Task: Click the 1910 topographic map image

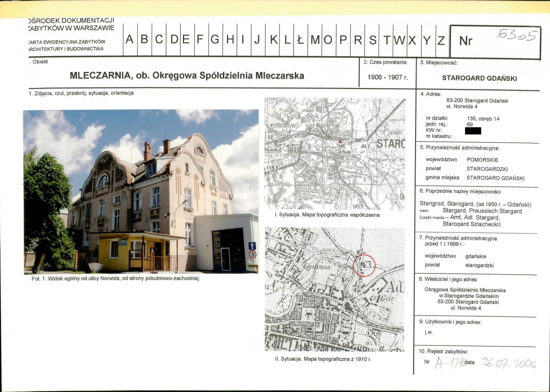Action: 335,289
